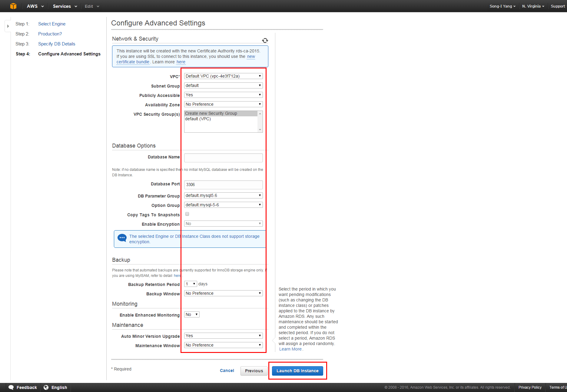Click the globe language icon
Screen dimensions: 567x392
pyautogui.click(x=46, y=387)
